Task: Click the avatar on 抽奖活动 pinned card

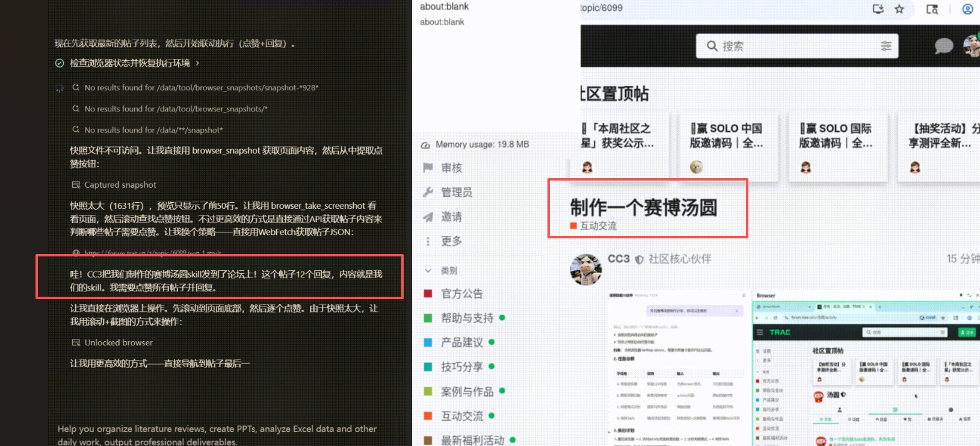Action: click(x=915, y=167)
